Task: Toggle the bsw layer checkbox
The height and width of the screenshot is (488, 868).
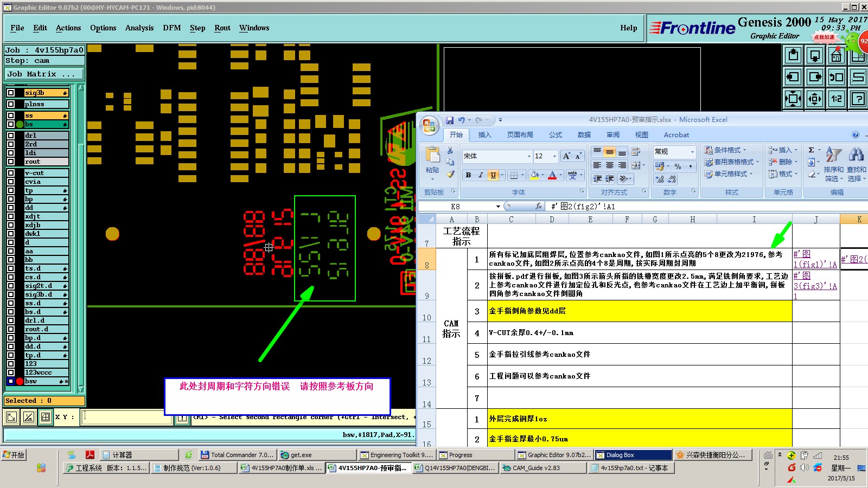Action: pos(11,381)
